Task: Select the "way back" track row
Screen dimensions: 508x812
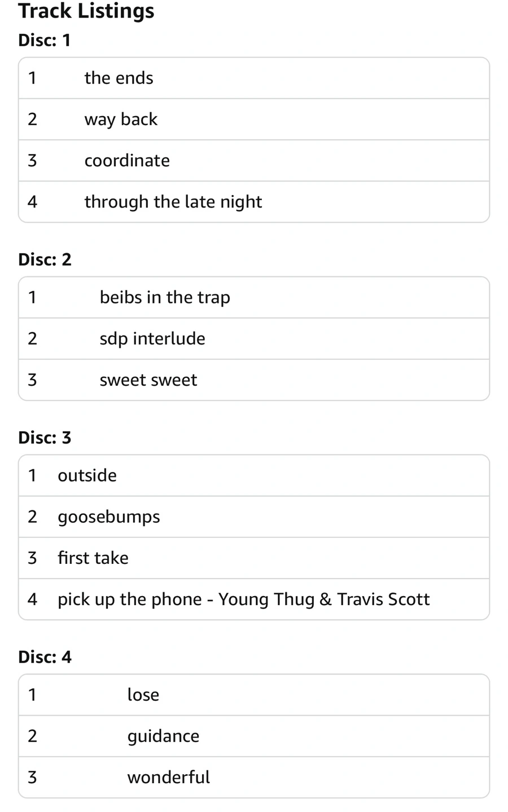Action: coord(121,119)
